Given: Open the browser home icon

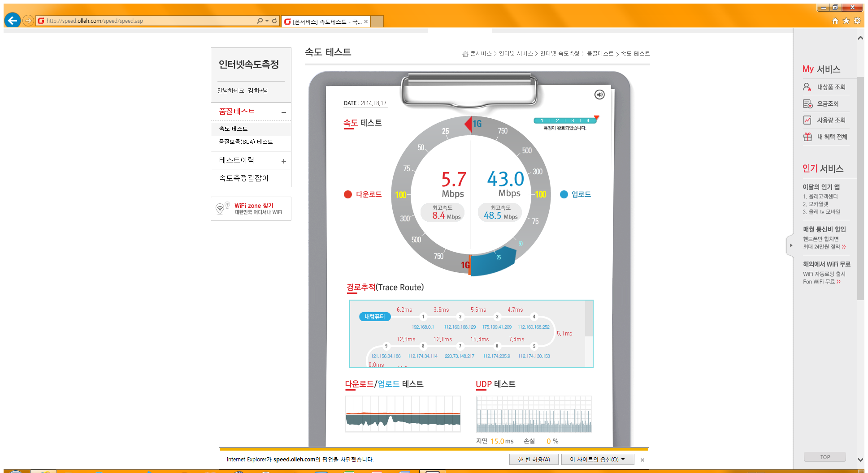Looking at the screenshot, I should [835, 21].
